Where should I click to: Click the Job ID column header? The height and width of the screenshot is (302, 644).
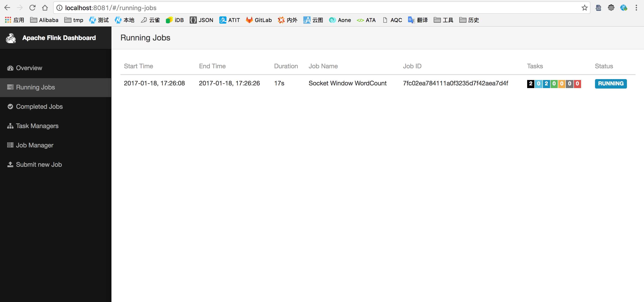tap(412, 66)
